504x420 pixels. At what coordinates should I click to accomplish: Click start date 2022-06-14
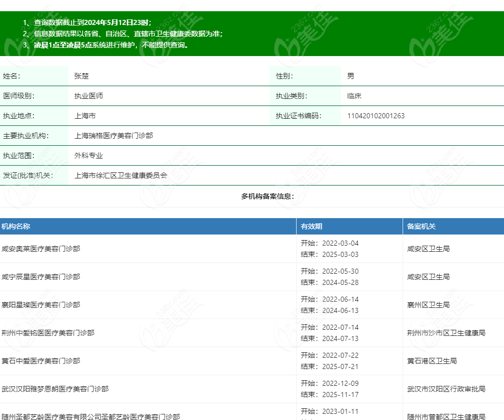340,299
